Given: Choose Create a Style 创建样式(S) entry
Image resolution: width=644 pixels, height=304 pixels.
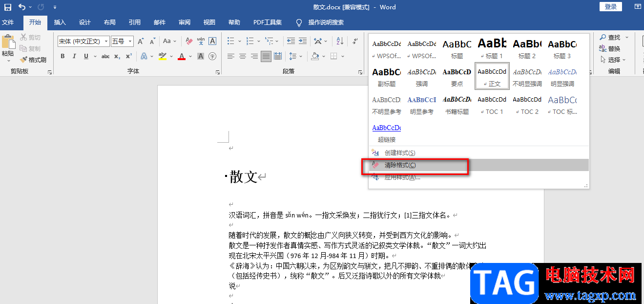Looking at the screenshot, I should pyautogui.click(x=479, y=153).
